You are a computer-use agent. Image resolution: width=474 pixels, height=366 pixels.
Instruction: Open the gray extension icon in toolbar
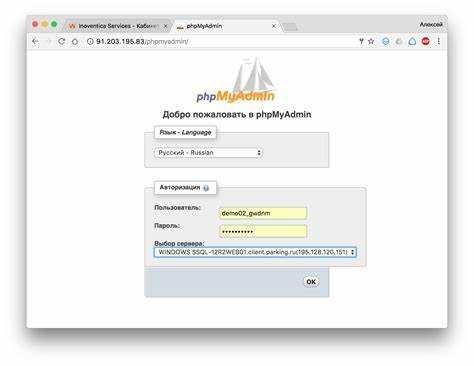[x=399, y=41]
